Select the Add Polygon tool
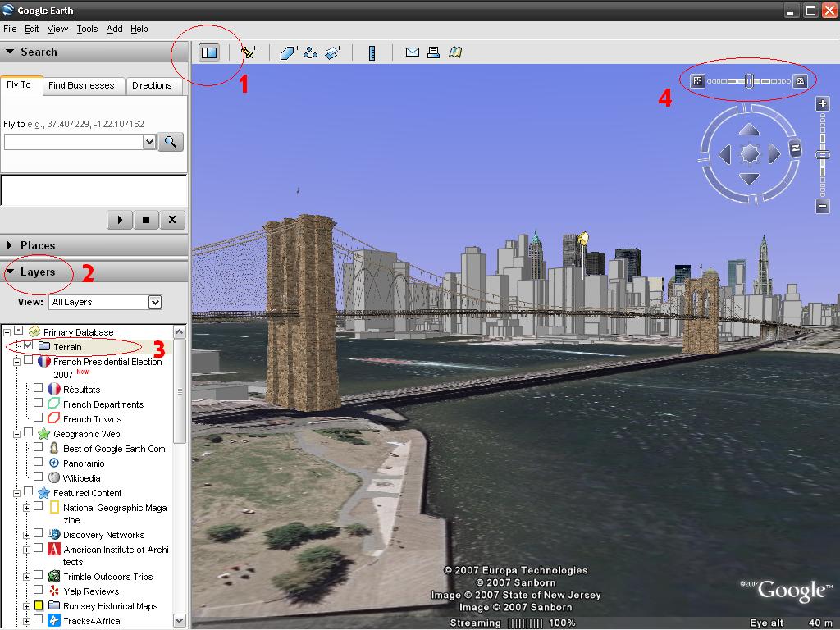The height and width of the screenshot is (630, 840). [x=290, y=52]
